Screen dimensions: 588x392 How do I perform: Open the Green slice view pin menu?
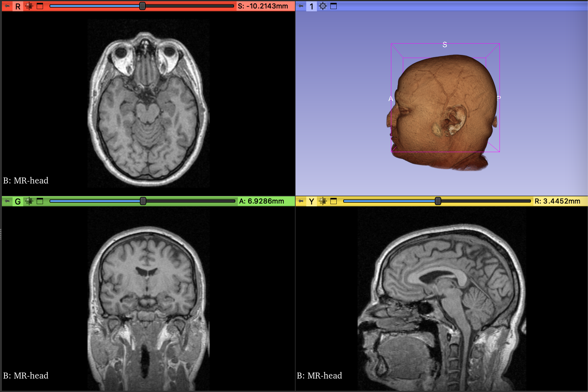point(7,201)
